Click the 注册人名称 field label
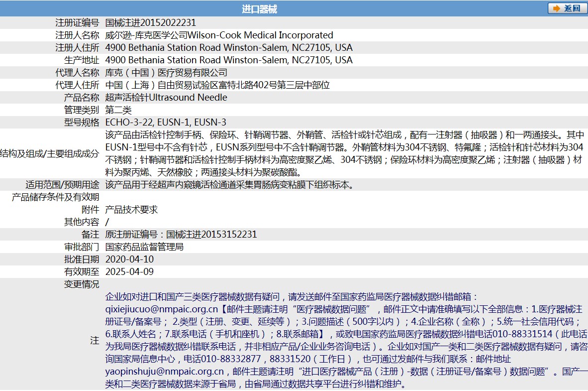Viewport: 588px width, 391px height. [x=77, y=35]
